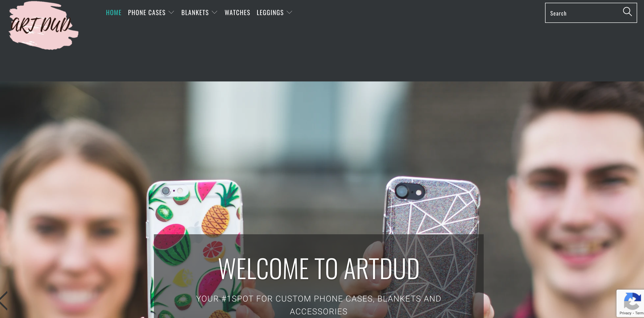
Task: Open the Watches navigation item
Action: point(237,13)
